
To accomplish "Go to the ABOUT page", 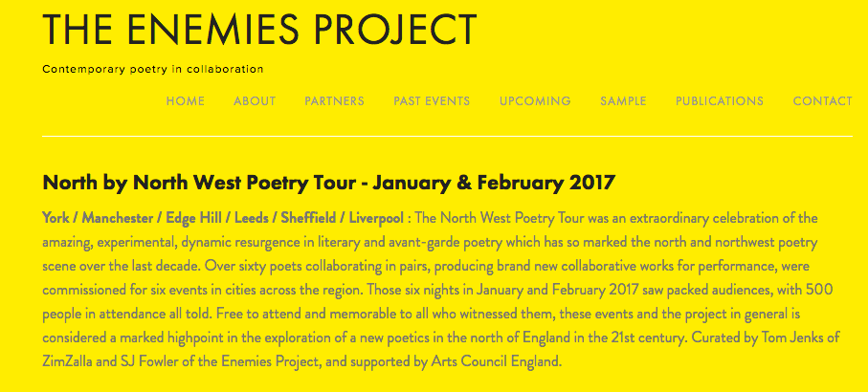I will click(x=255, y=101).
